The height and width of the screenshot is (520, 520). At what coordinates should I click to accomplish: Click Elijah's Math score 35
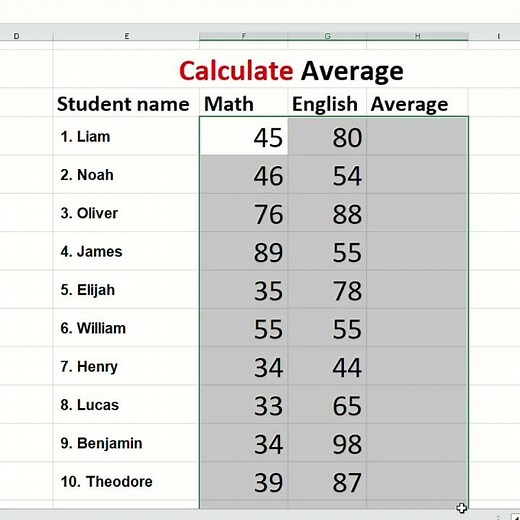(244, 289)
